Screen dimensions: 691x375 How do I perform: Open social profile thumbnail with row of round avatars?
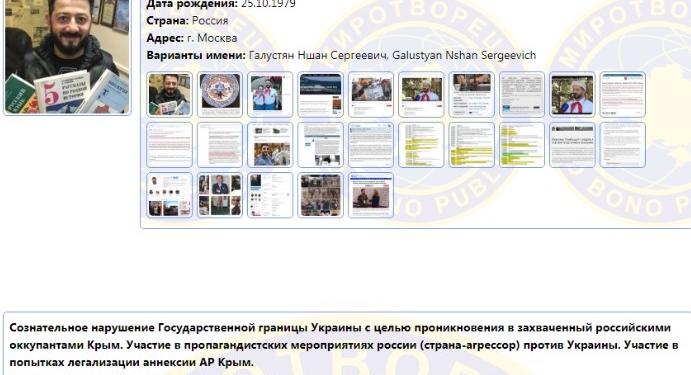point(169,195)
